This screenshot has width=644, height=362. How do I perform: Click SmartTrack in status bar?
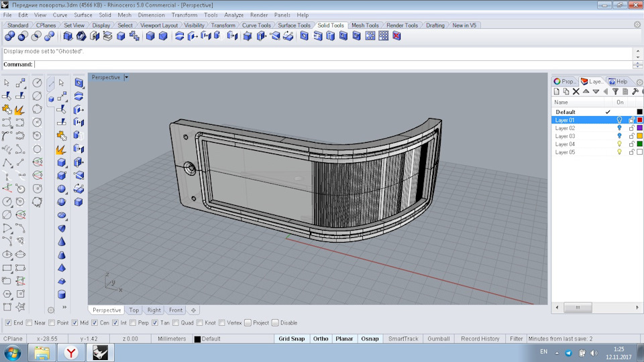(x=403, y=339)
